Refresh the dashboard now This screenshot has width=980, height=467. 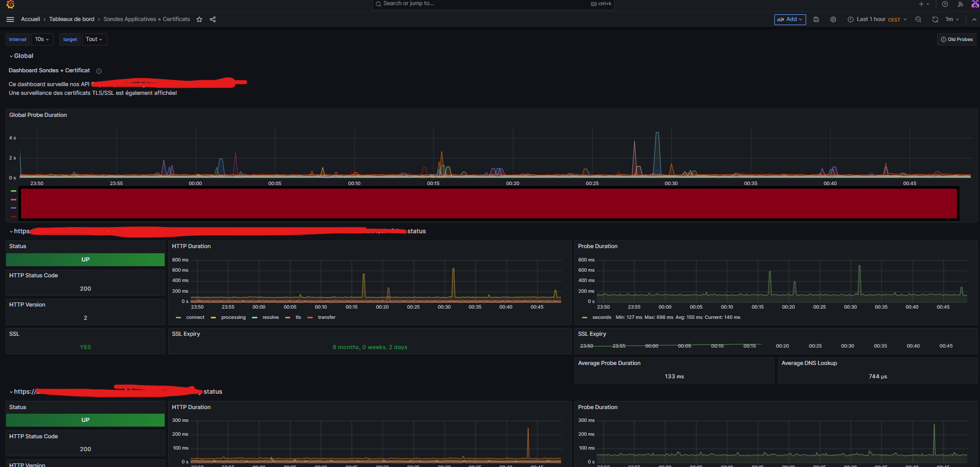[x=935, y=19]
